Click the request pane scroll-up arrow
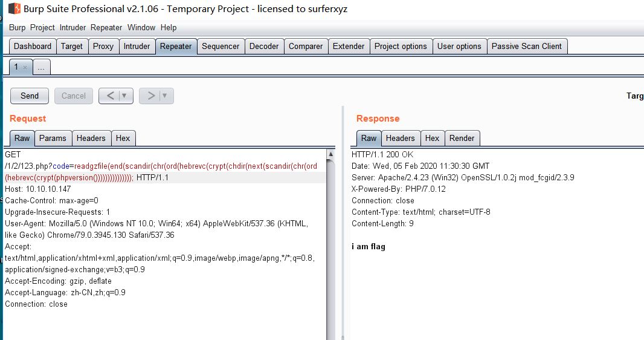 [330, 154]
